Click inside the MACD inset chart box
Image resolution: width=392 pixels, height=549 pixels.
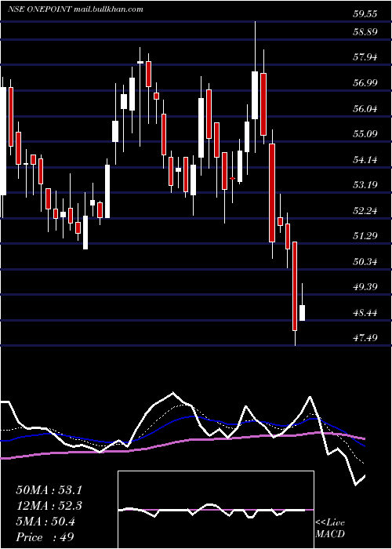pyautogui.click(x=216, y=510)
